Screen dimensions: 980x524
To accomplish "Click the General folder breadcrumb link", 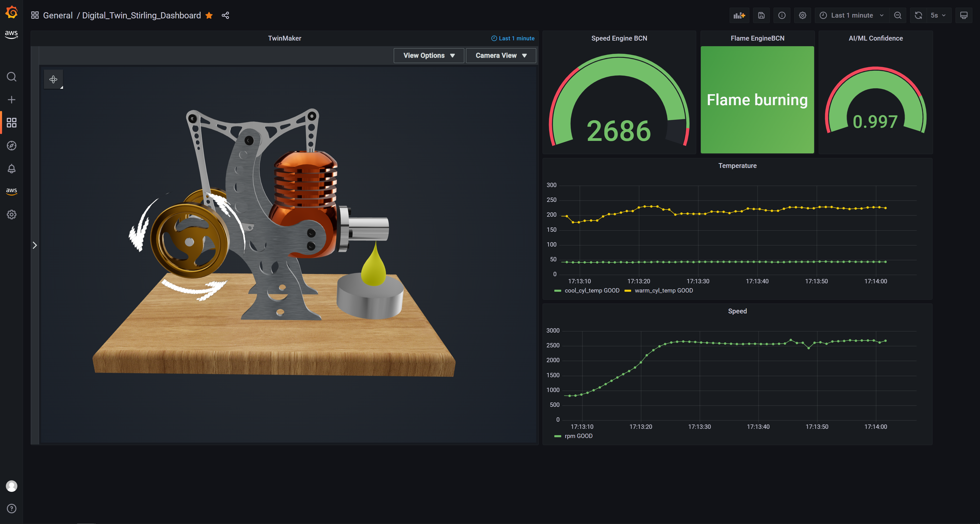I will pyautogui.click(x=57, y=15).
